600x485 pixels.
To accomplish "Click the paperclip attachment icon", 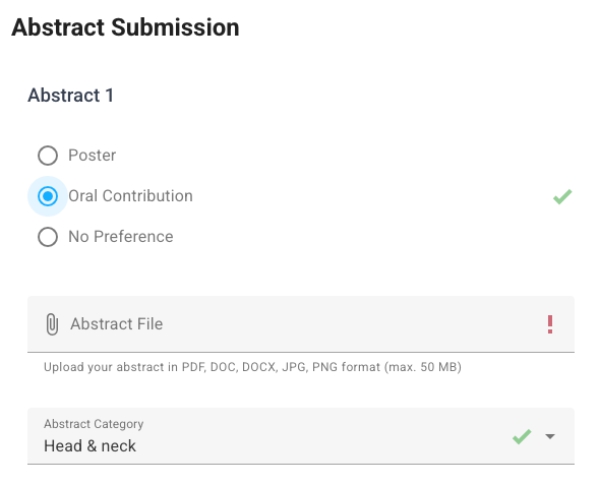I will pos(52,324).
